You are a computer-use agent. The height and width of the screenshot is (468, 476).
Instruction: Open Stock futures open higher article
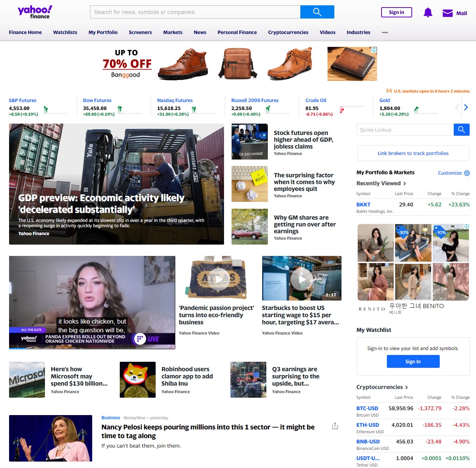303,139
